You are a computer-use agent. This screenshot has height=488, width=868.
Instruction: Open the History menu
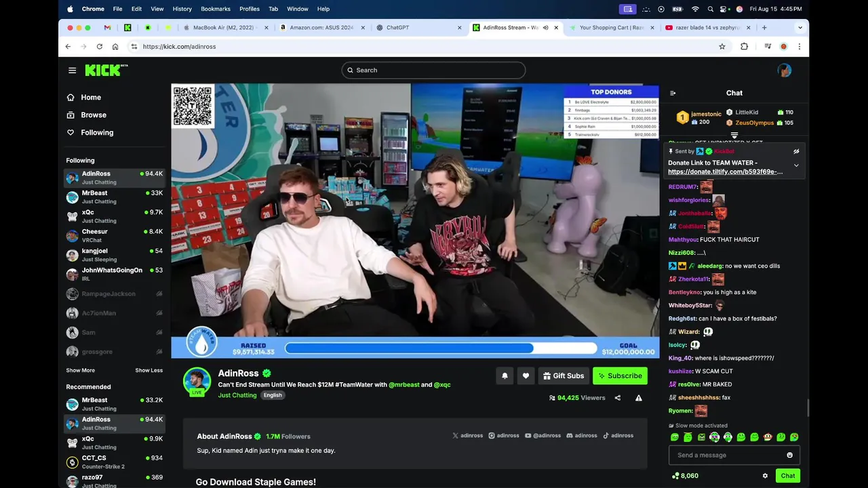(x=182, y=9)
